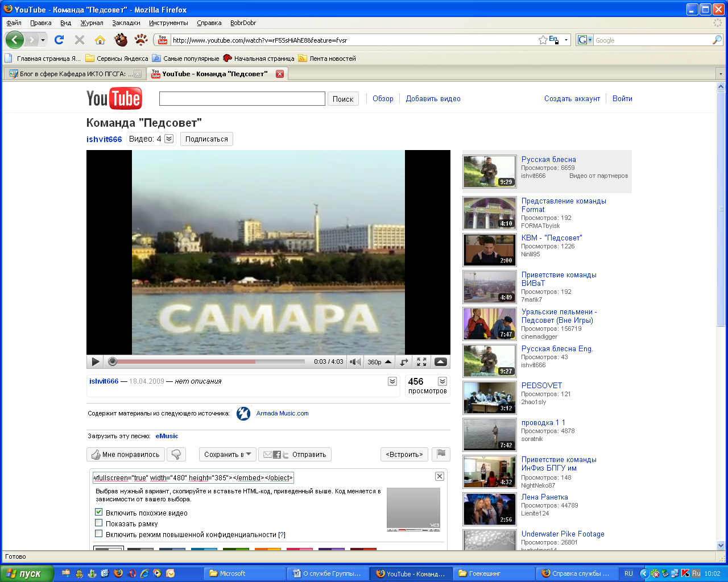The height and width of the screenshot is (582, 728).
Task: Open Начальная страница bookmark
Action: (259, 59)
